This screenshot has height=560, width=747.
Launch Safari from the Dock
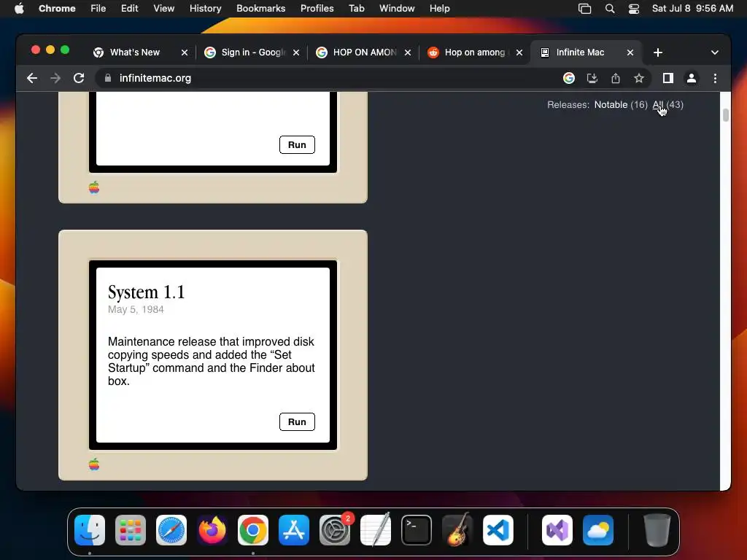[171, 530]
